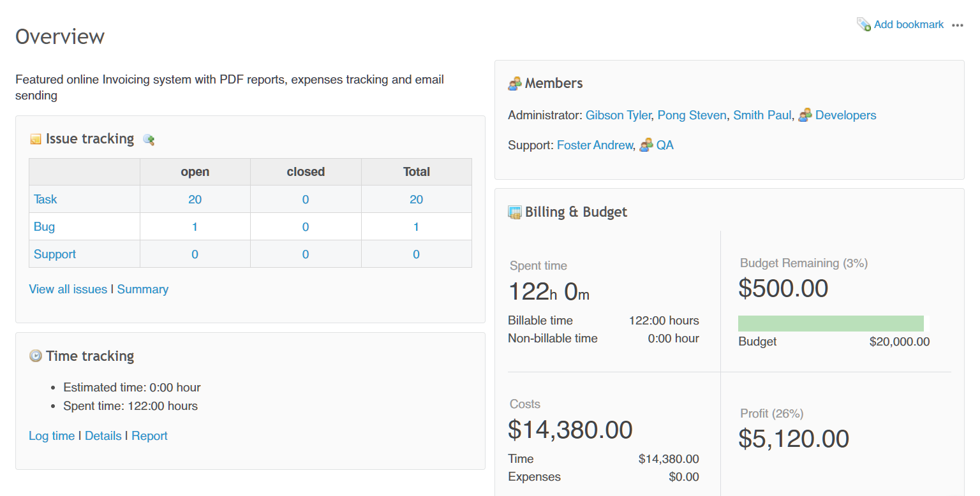Click the Time tracking clock icon
Image resolution: width=980 pixels, height=496 pixels.
(36, 356)
